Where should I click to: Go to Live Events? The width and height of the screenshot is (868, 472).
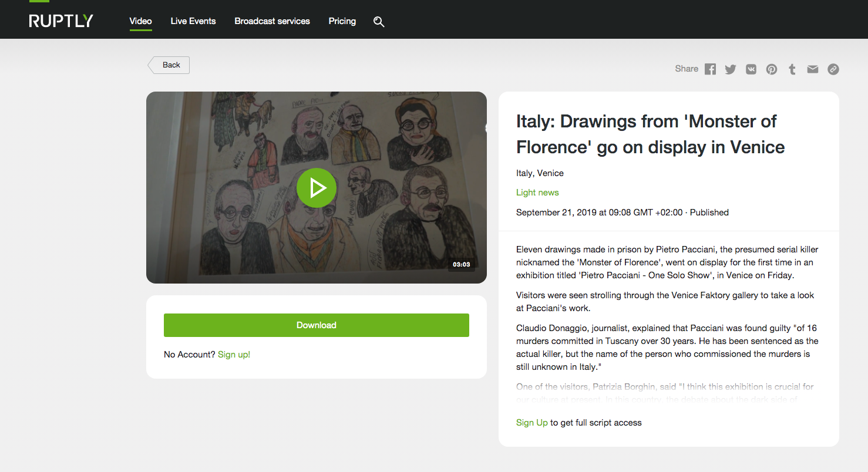[x=193, y=21]
